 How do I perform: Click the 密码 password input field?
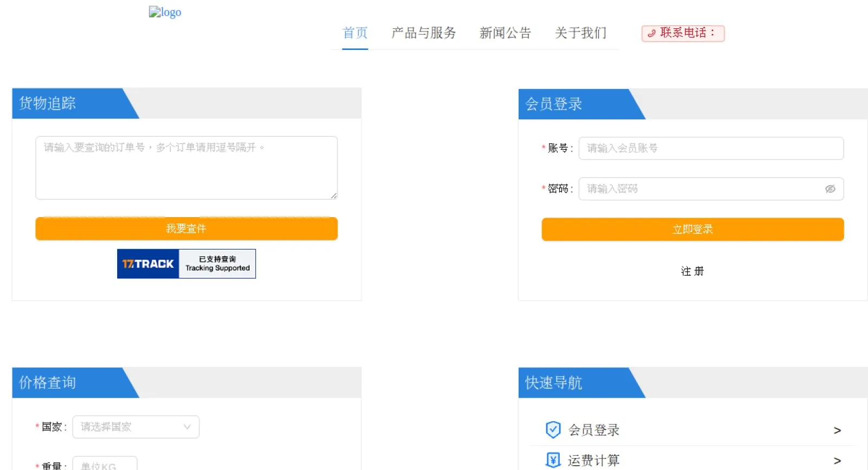tap(703, 189)
